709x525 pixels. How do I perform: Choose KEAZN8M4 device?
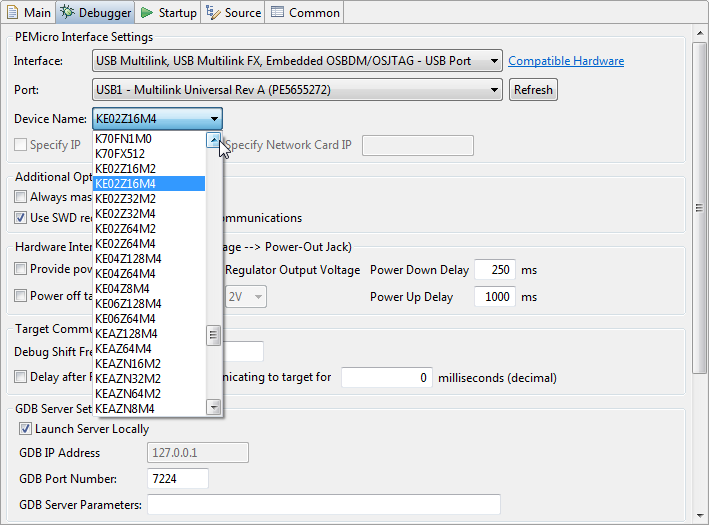point(149,408)
